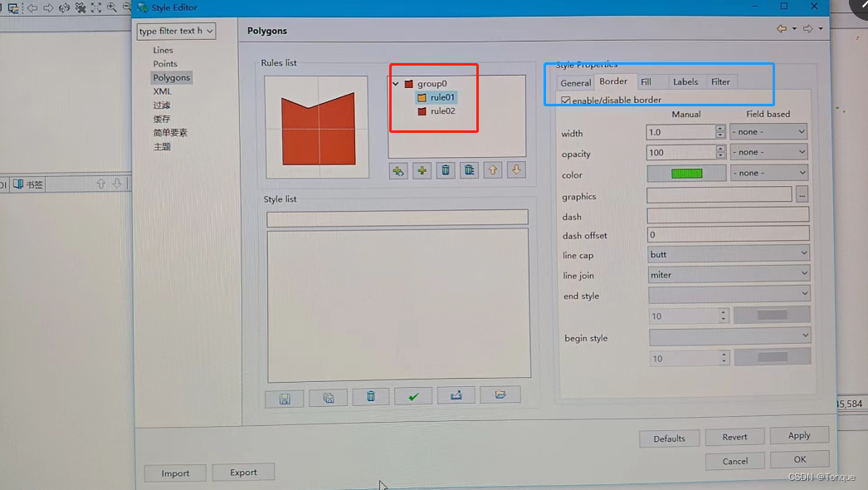868x490 pixels.
Task: Go back with Style Editor header left arrow
Action: pyautogui.click(x=782, y=28)
